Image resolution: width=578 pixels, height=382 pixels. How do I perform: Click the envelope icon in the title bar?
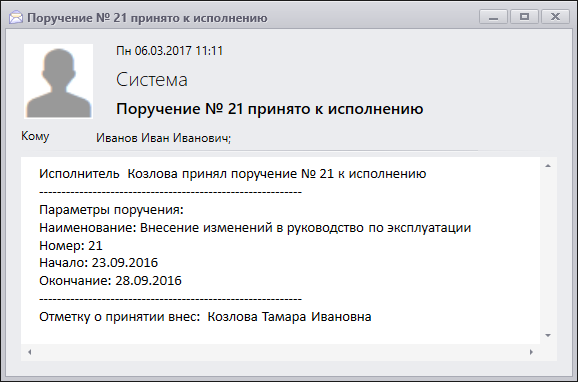16,17
